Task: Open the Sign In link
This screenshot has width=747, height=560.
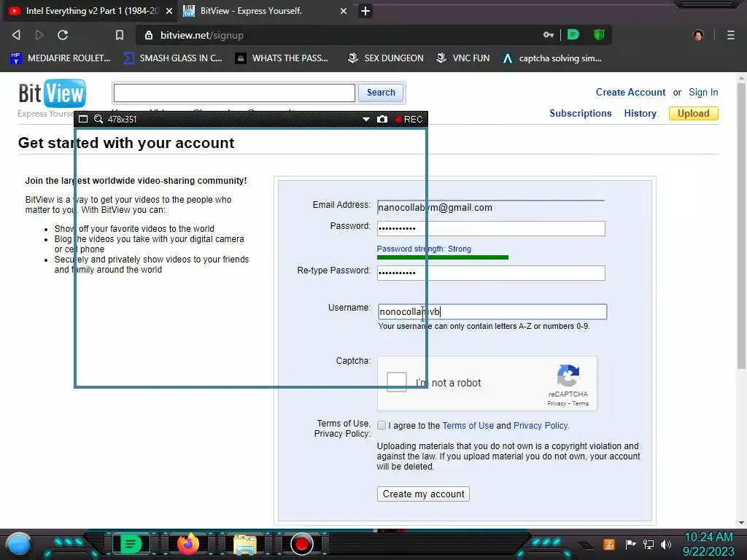Action: (x=703, y=93)
